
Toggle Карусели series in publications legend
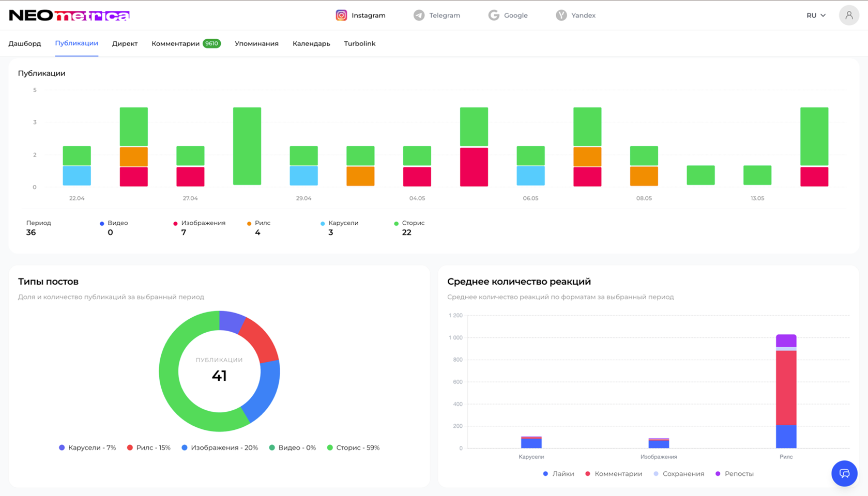tap(339, 223)
